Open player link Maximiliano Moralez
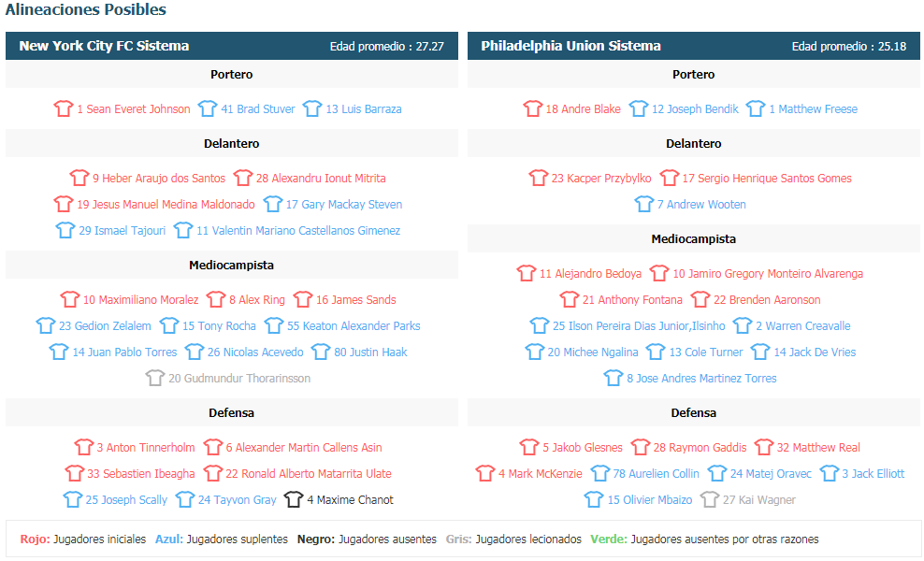Image resolution: width=924 pixels, height=561 pixels. 140,299
